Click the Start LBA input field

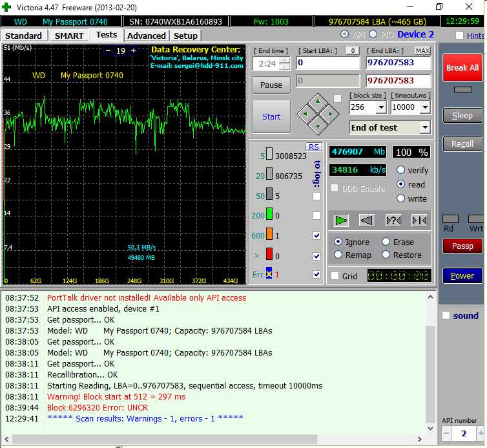pyautogui.click(x=327, y=63)
